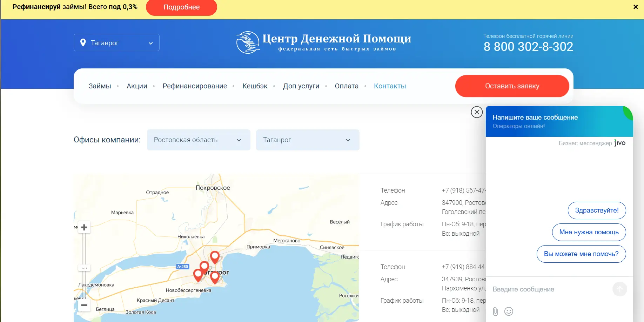Expand Ростовская область region dropdown
The image size is (644, 322).
[x=199, y=140]
